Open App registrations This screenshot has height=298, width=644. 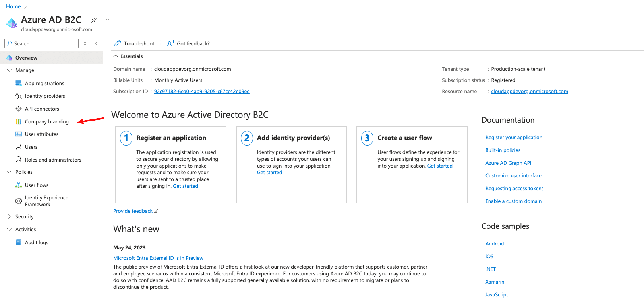[44, 83]
